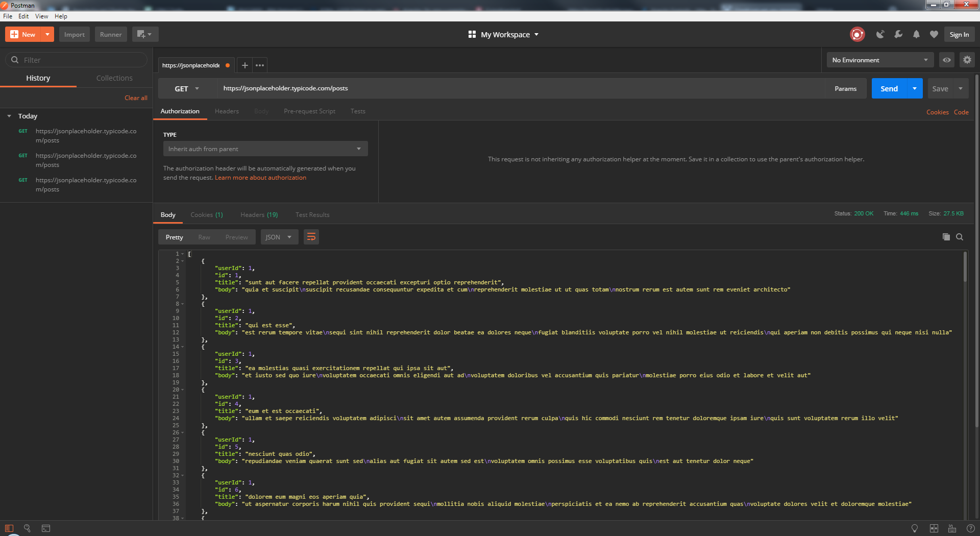
Task: Open the Save dropdown arrow
Action: tap(961, 88)
